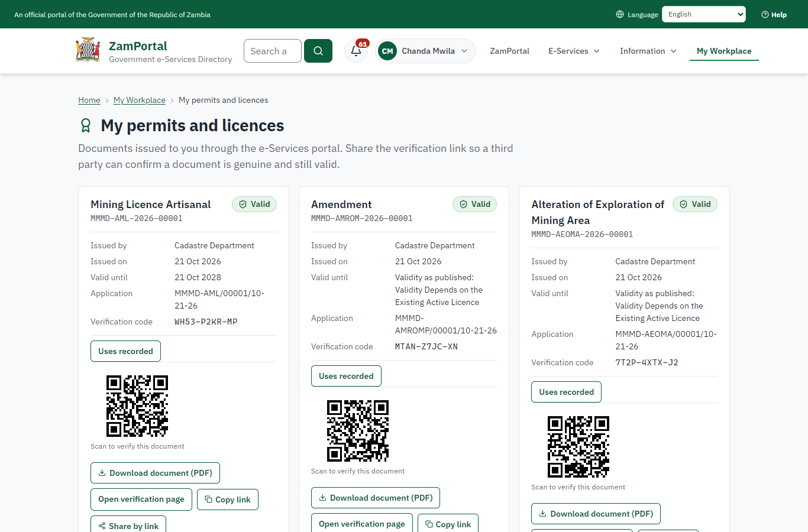The image size is (808, 532).
Task: Focus the search input field
Action: (273, 51)
